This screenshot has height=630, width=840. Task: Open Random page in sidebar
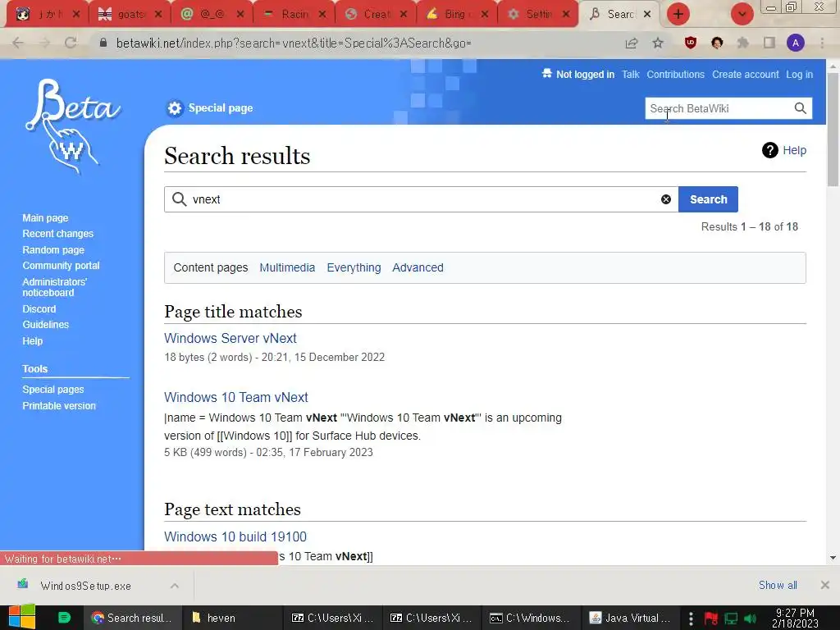53,249
